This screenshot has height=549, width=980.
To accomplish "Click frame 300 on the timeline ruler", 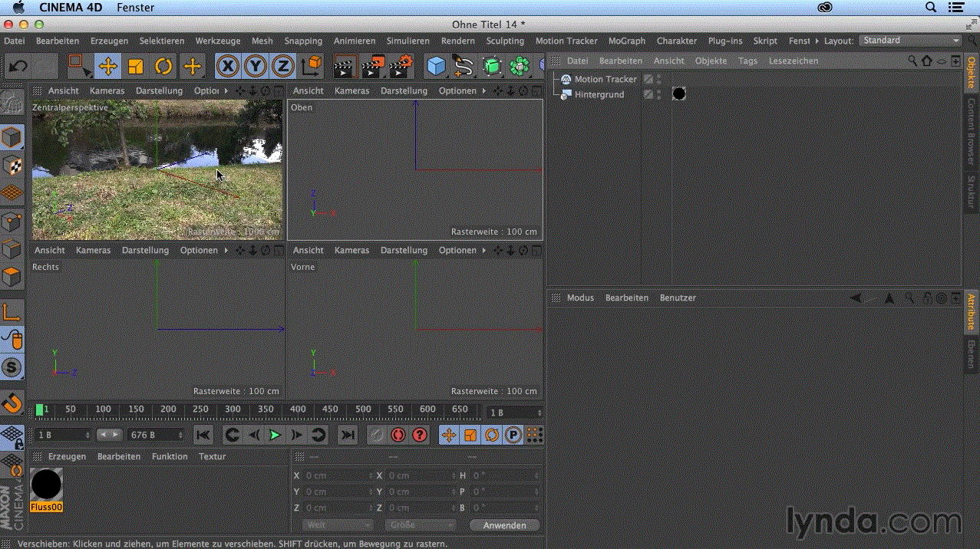I will pyautogui.click(x=233, y=409).
